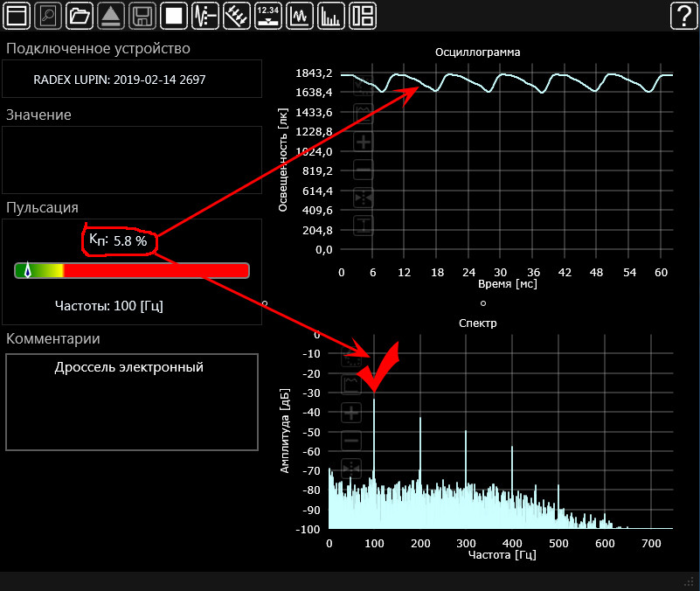This screenshot has width=700, height=591.
Task: Click the device name RADEX LUPIN box
Action: click(132, 79)
